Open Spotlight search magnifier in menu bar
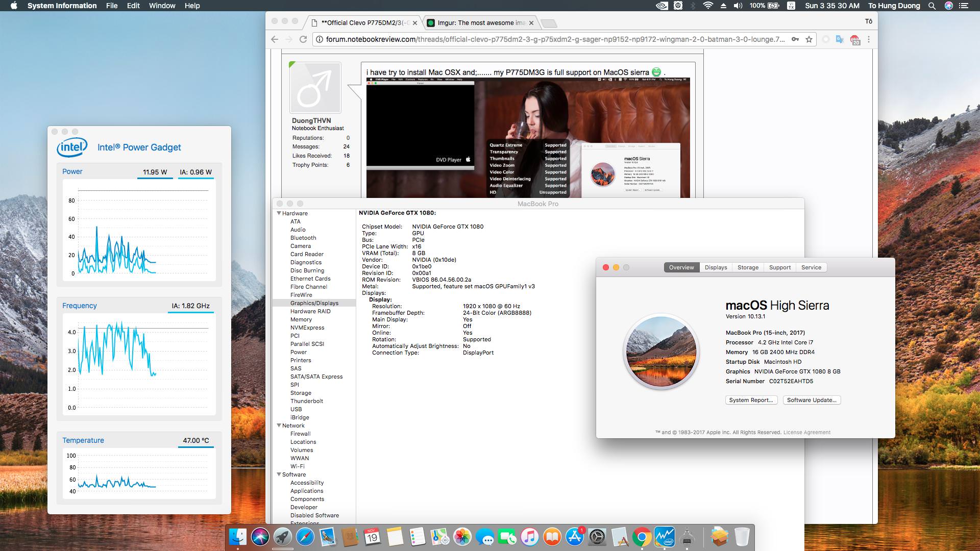Viewport: 980px width, 551px height. (932, 6)
